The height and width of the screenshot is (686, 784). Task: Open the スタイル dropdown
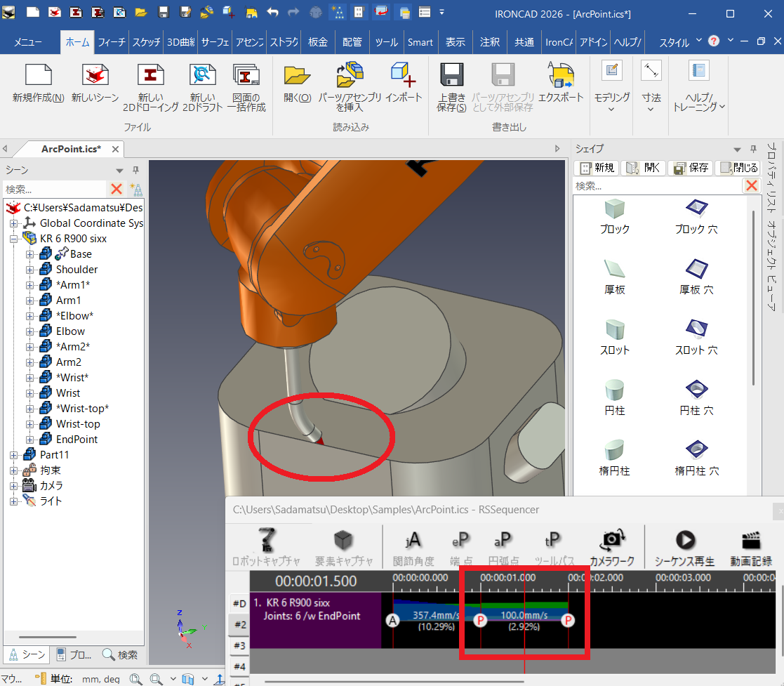pyautogui.click(x=680, y=42)
